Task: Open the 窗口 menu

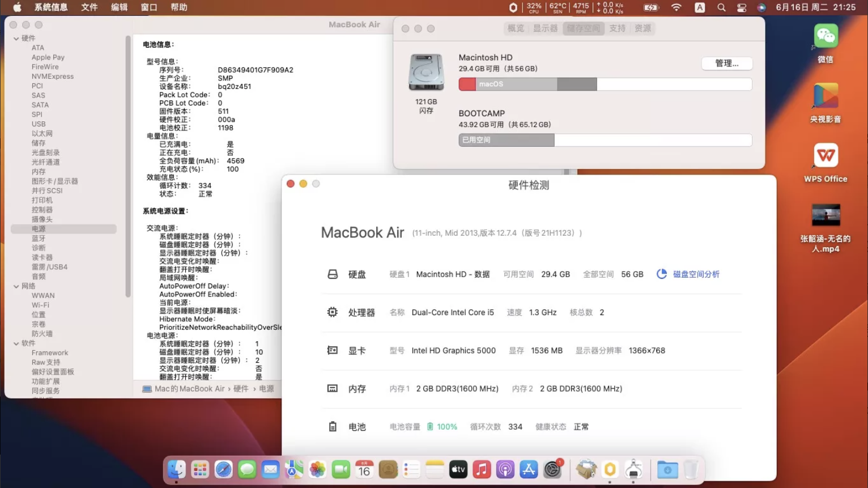Action: pos(149,7)
